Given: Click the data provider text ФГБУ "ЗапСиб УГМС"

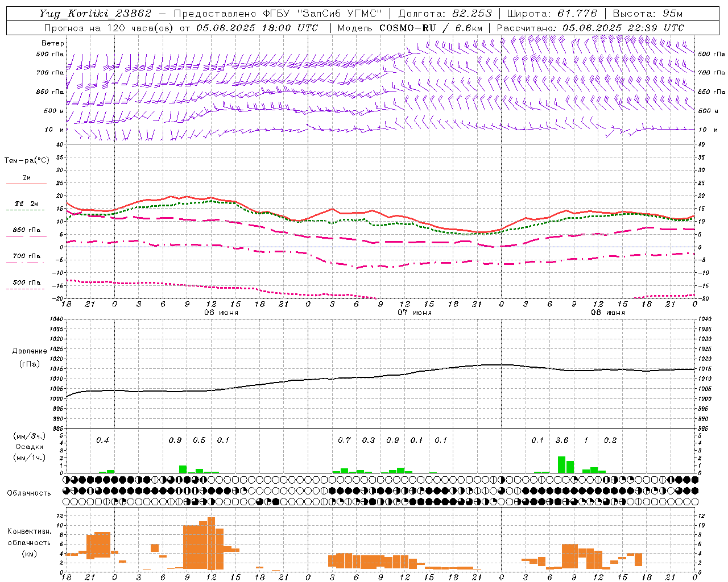Looking at the screenshot, I should click(322, 14).
